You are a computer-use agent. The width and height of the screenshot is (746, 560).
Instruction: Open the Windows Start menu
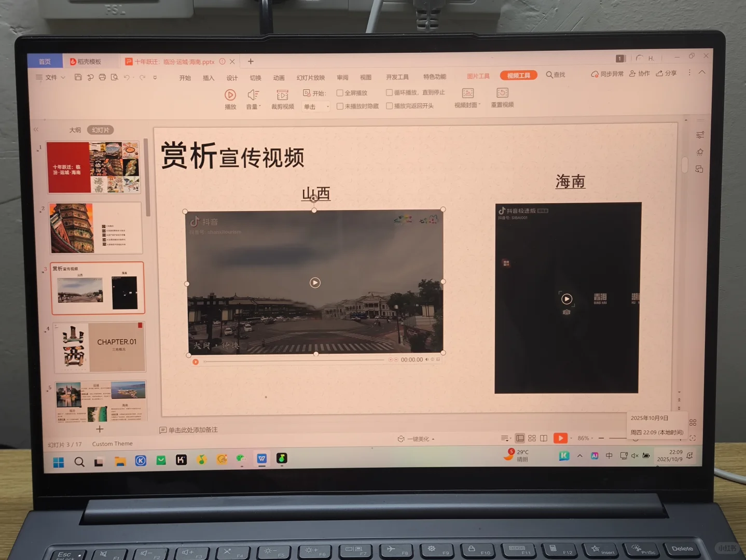pyautogui.click(x=59, y=462)
